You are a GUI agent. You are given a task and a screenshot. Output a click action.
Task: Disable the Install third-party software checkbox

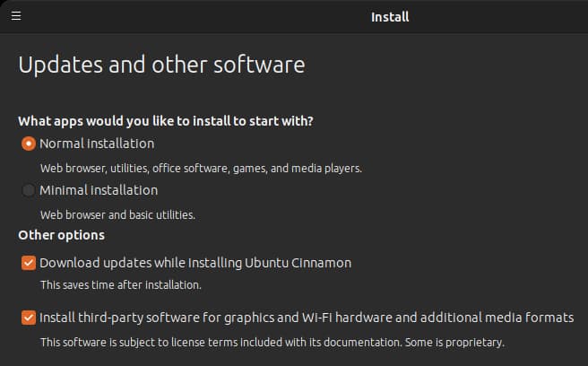[x=29, y=318]
